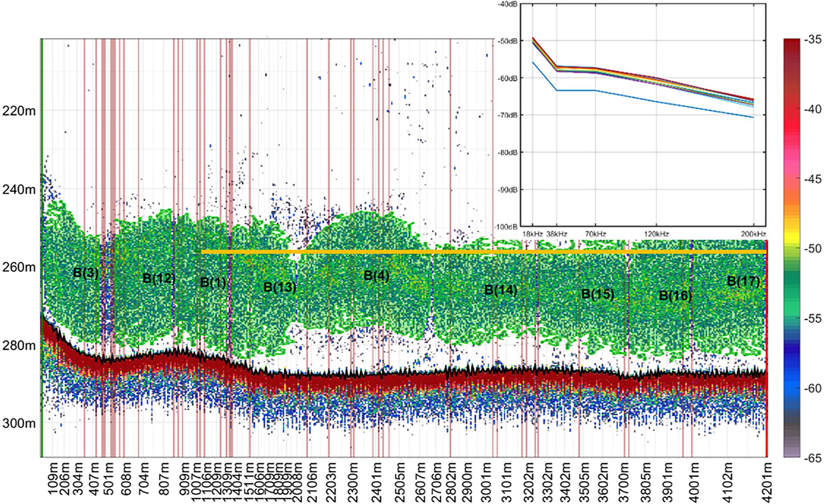Image resolution: width=824 pixels, height=504 pixels.
Task: Click the orange horizontal line across echogram
Action: tap(484, 252)
